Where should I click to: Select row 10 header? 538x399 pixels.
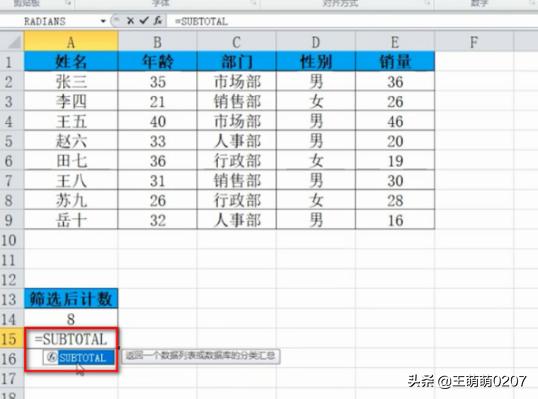12,240
